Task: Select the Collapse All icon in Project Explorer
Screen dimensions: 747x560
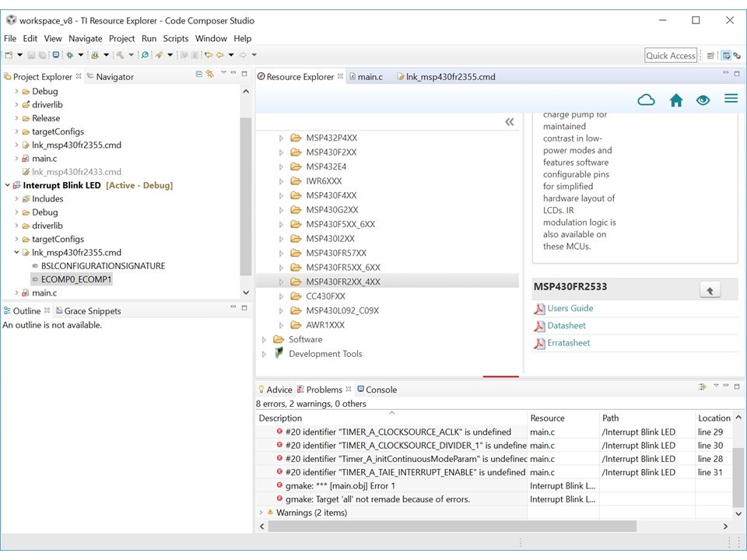Action: [x=198, y=72]
